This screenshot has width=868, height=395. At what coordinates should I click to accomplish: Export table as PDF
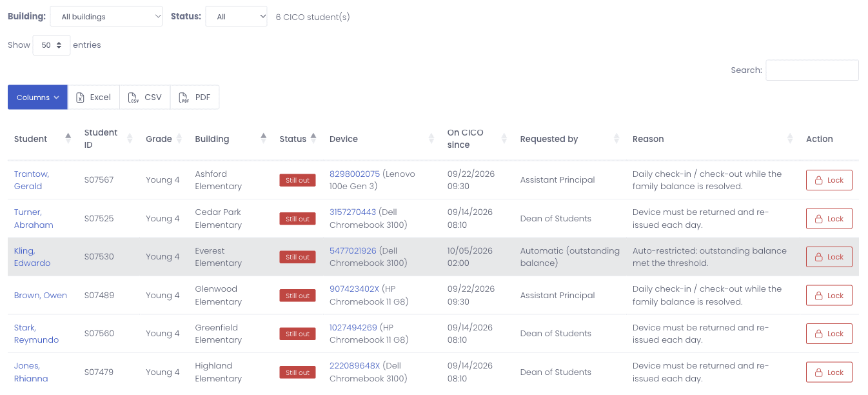(195, 97)
